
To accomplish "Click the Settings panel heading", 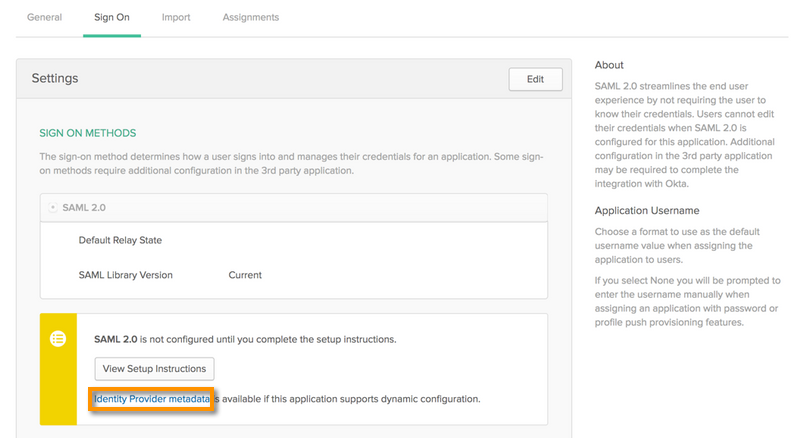I will [55, 78].
